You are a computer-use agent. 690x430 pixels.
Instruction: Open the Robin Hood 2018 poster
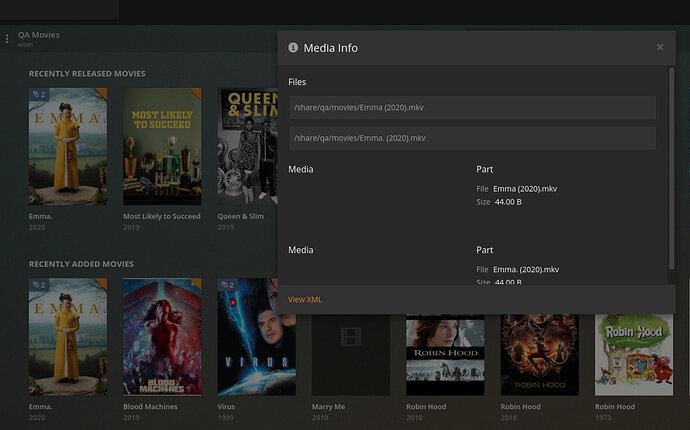tap(540, 355)
